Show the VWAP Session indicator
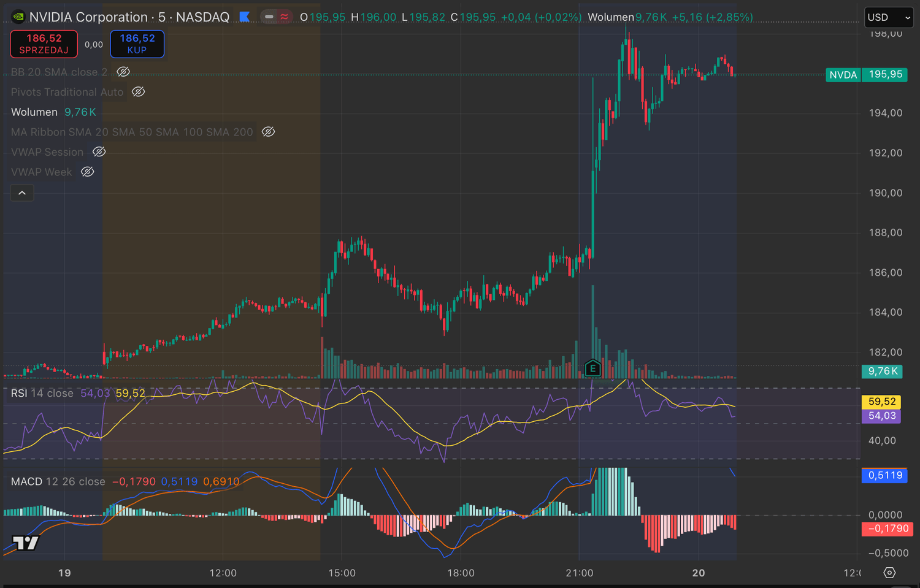 pos(99,152)
